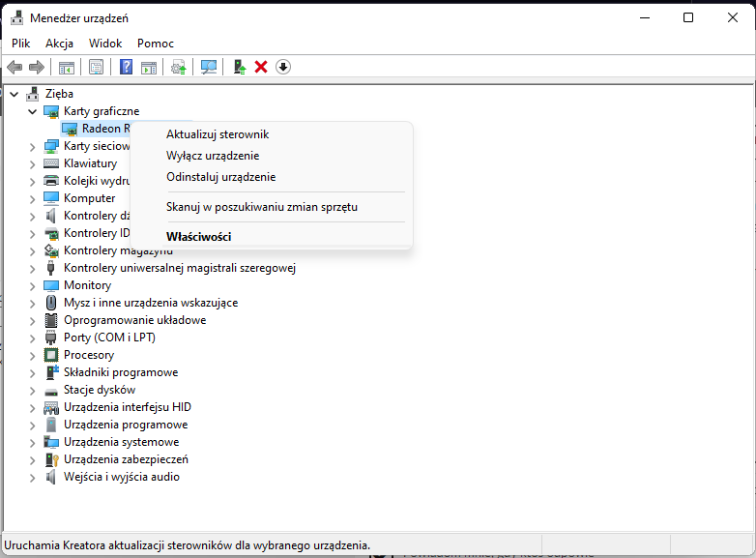Click the Back arrow toolbar icon
The image size is (756, 558).
coord(15,67)
